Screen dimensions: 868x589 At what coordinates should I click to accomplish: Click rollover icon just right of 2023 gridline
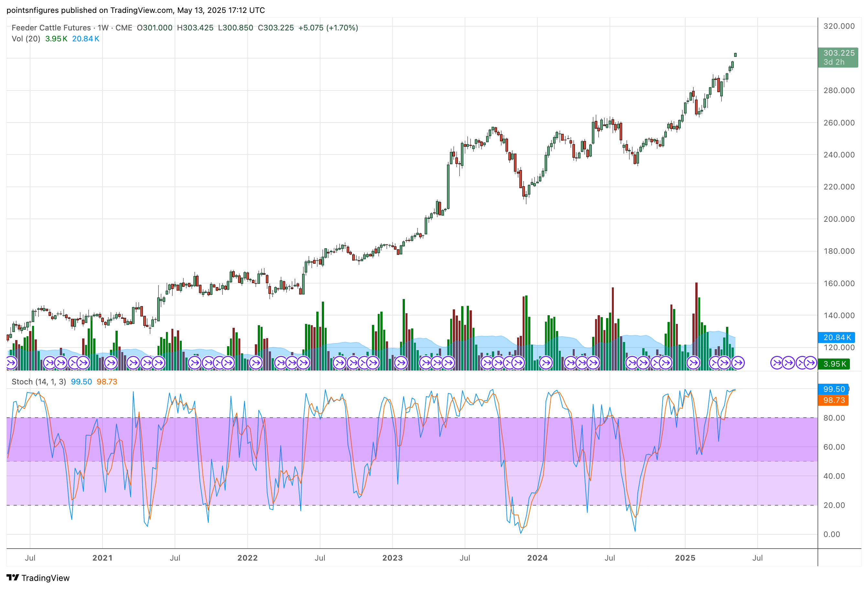point(401,362)
